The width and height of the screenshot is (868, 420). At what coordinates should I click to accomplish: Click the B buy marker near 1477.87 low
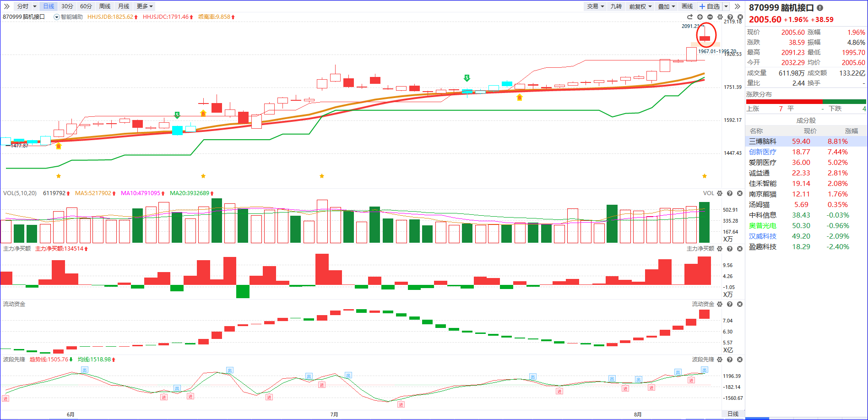click(58, 146)
